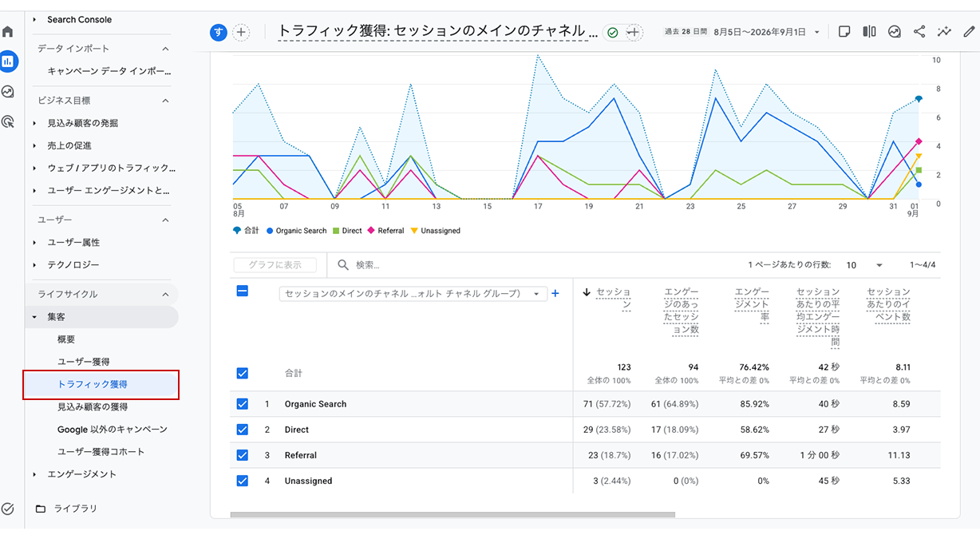
Task: Open the primary dimension selector dropdown
Action: (x=413, y=294)
